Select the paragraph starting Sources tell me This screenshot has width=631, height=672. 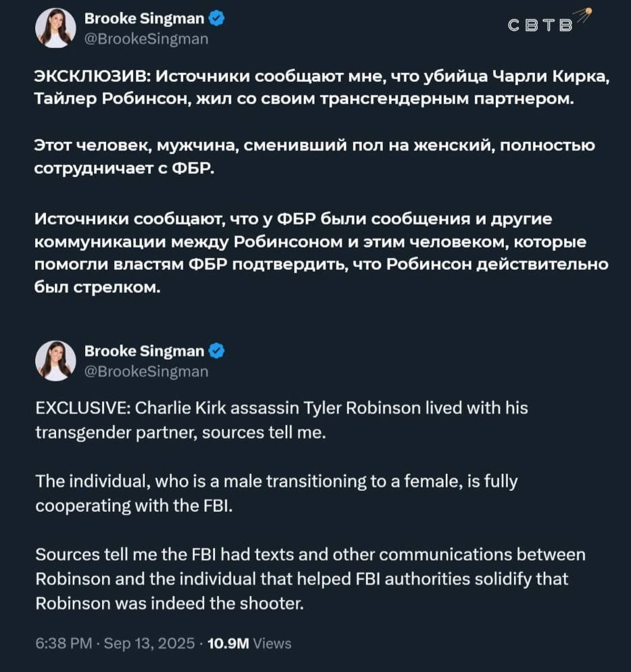pyautogui.click(x=310, y=579)
